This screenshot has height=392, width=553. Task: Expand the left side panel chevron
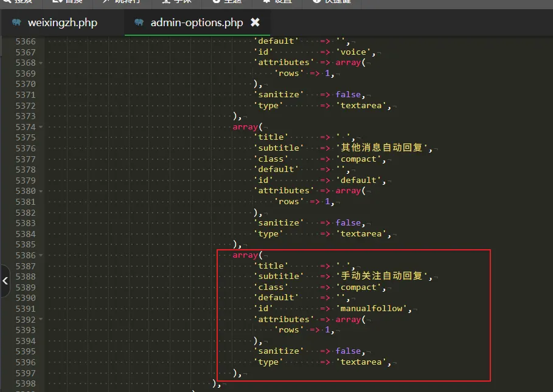tap(5, 281)
